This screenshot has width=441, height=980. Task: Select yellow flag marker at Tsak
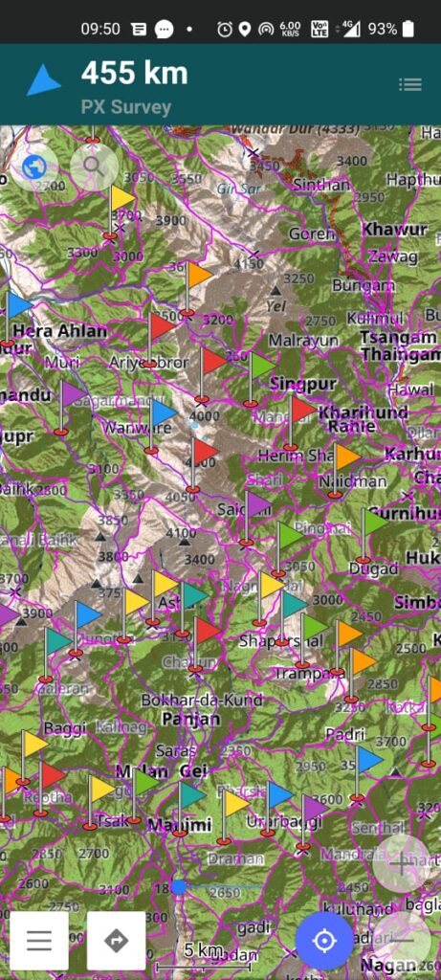[99, 802]
